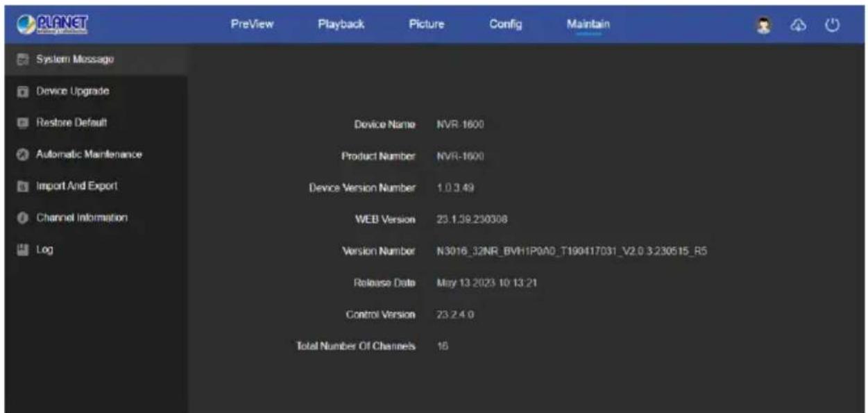Open the Picture tab
This screenshot has height=413, width=868.
pyautogui.click(x=426, y=24)
